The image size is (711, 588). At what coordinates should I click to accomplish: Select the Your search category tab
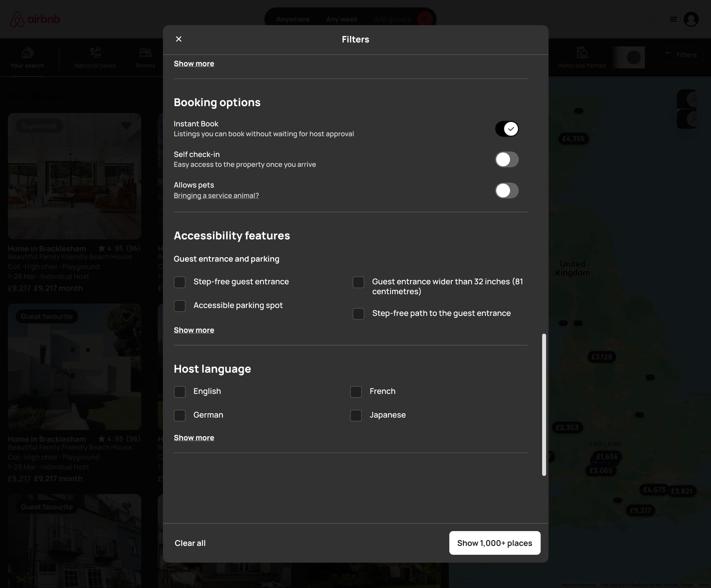pos(27,58)
